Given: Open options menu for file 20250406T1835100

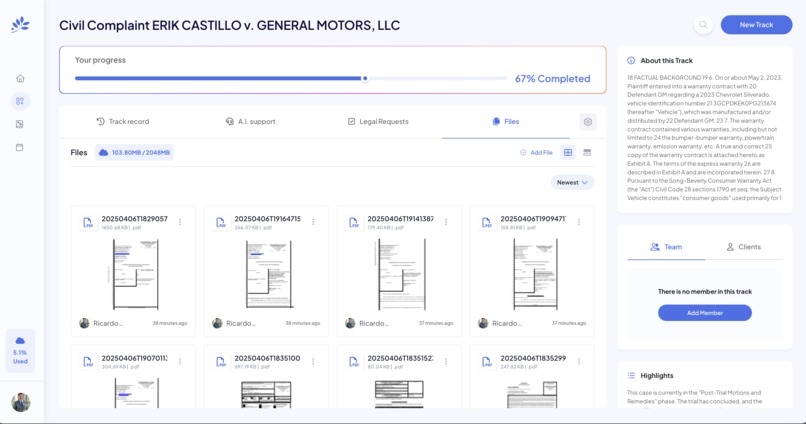Looking at the screenshot, I should coord(313,361).
